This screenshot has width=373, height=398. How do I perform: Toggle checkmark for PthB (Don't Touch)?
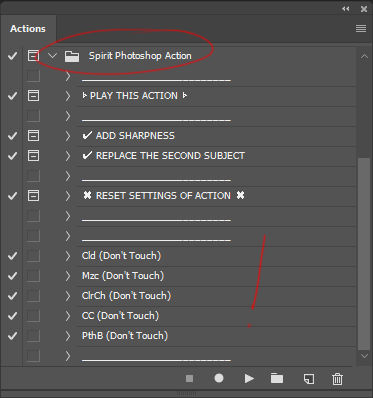pyautogui.click(x=12, y=336)
